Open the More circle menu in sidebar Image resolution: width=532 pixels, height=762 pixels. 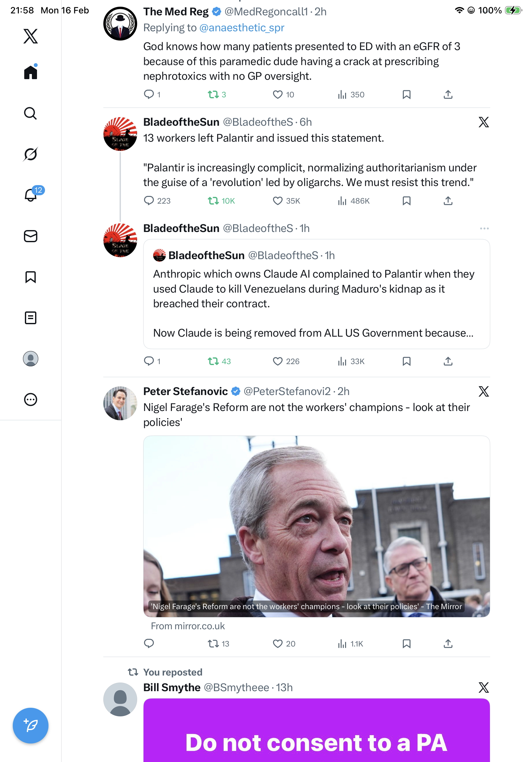tap(31, 400)
